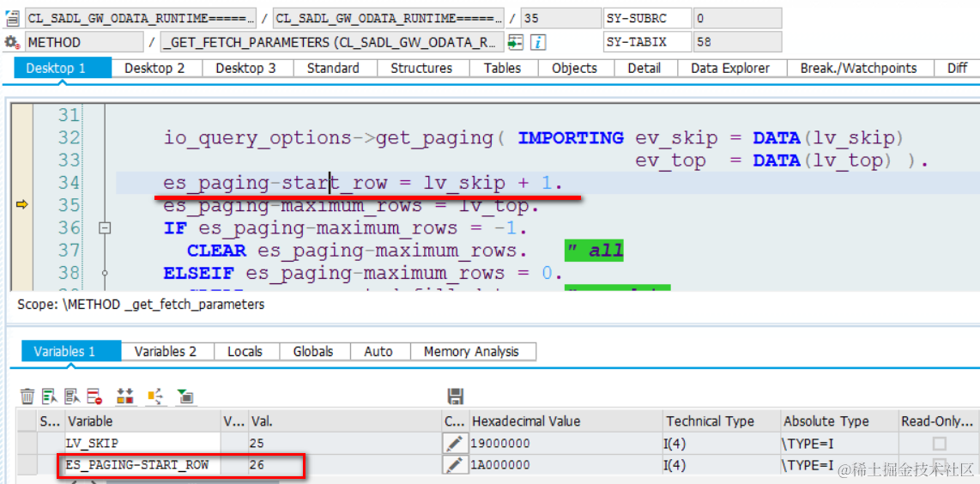Open the blue info icon in header
The height and width of the screenshot is (484, 980).
click(x=538, y=43)
